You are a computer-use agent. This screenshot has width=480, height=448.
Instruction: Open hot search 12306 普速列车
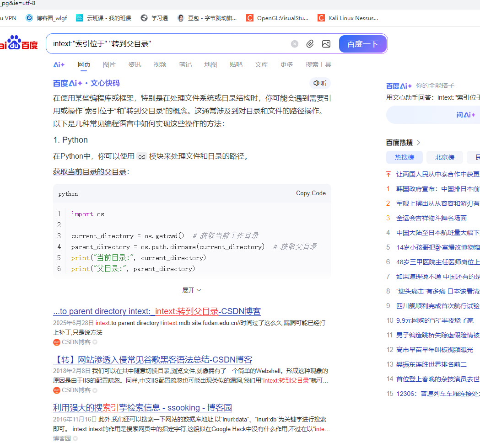point(438,394)
